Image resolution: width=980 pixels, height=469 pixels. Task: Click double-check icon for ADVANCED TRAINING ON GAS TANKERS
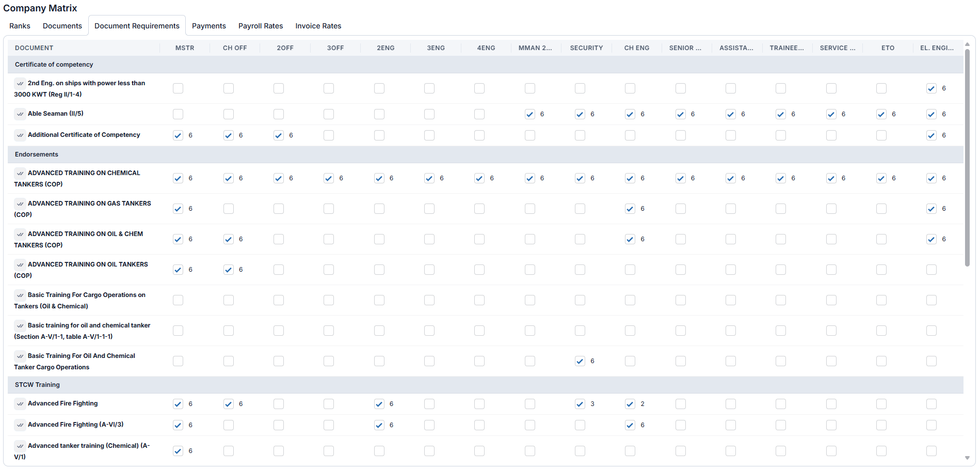(20, 204)
